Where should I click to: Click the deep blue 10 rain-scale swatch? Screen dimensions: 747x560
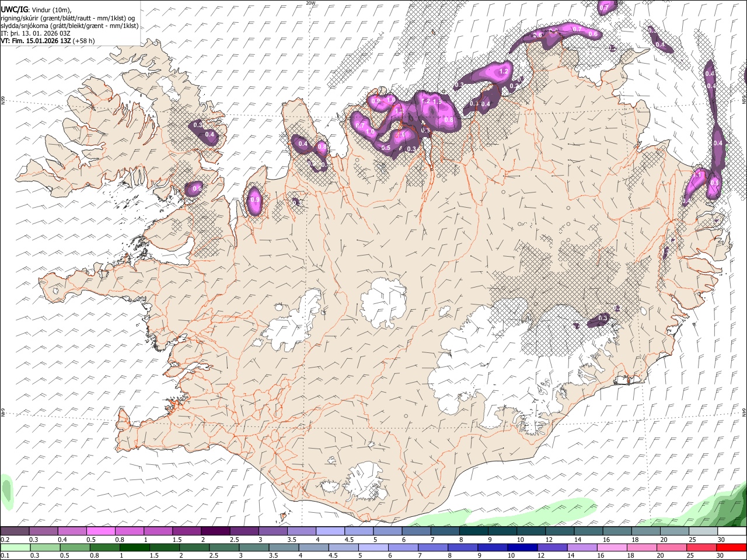[x=522, y=548]
